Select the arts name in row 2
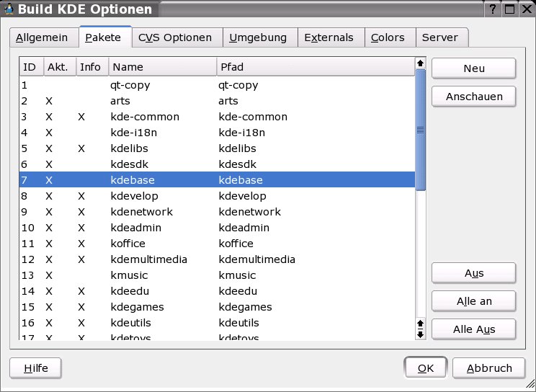 pos(120,101)
